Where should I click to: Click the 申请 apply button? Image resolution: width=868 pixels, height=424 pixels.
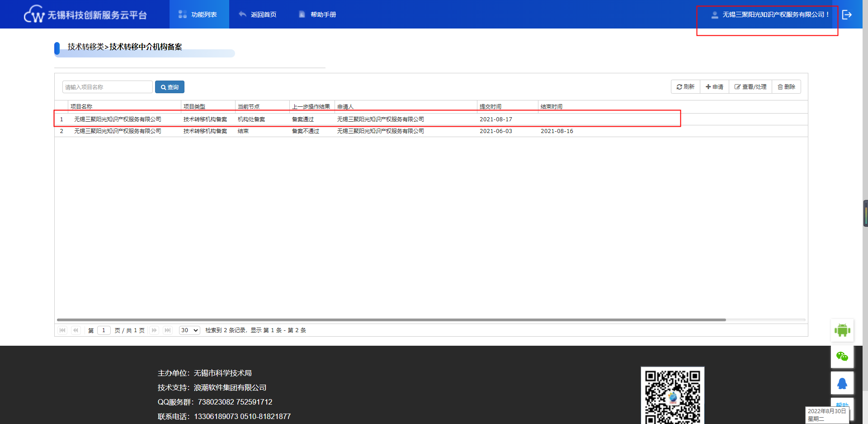714,87
